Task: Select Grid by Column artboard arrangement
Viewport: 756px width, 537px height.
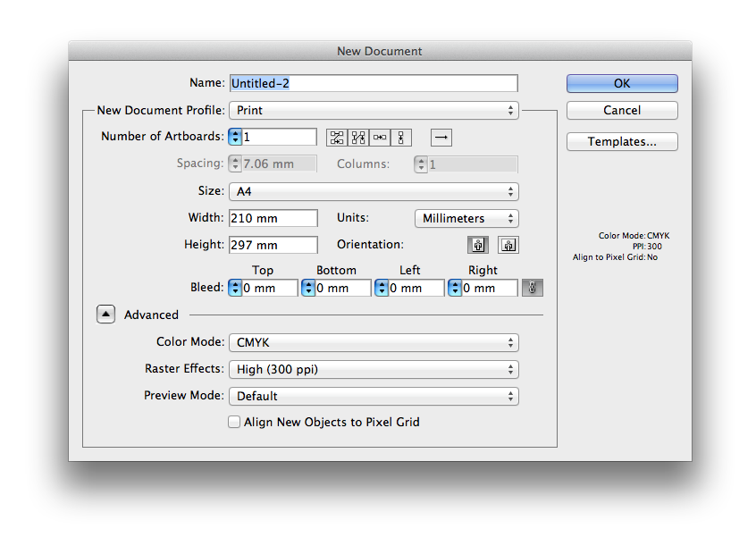Action: click(358, 138)
